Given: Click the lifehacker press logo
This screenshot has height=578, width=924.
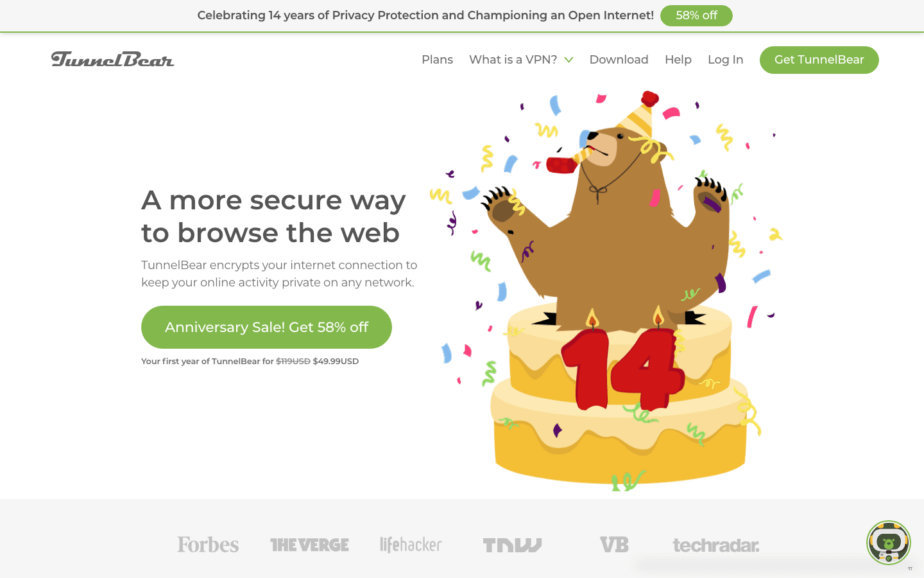Looking at the screenshot, I should pos(410,544).
